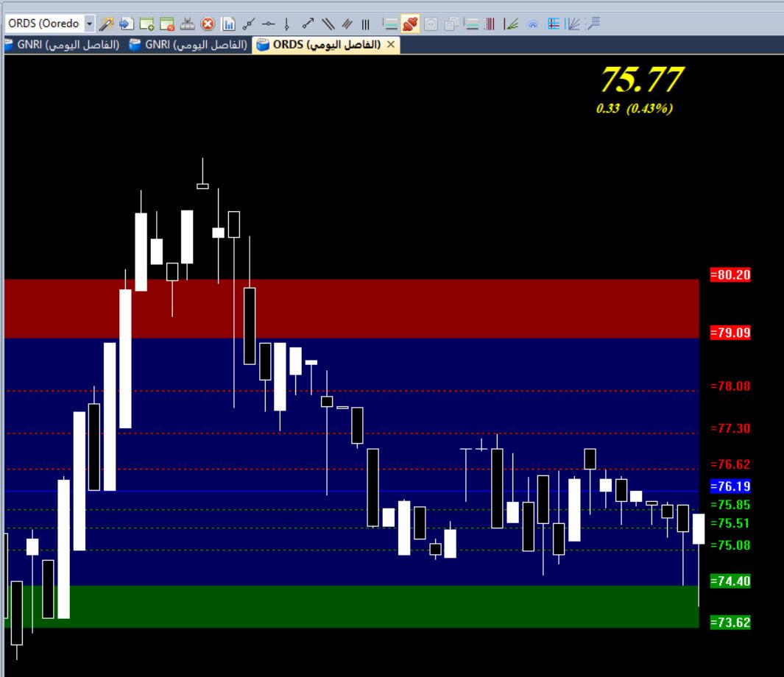Click the window with red mark icon

[167, 24]
